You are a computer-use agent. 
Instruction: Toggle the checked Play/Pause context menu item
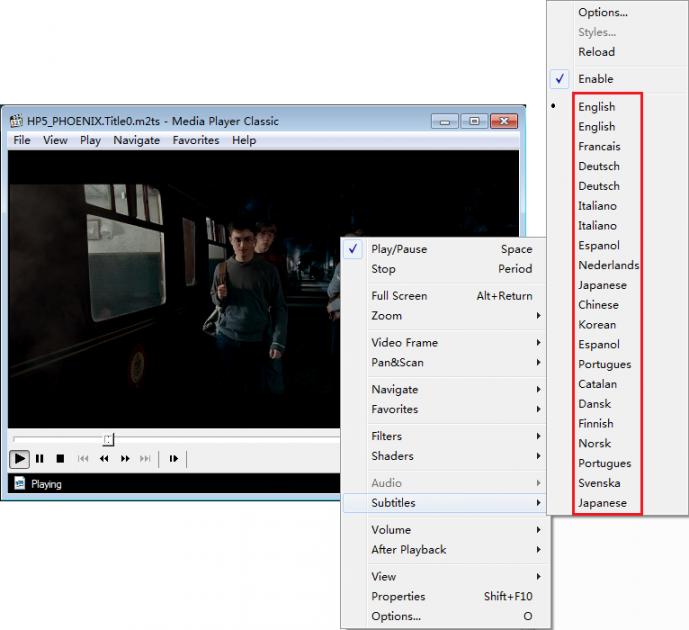pos(444,249)
